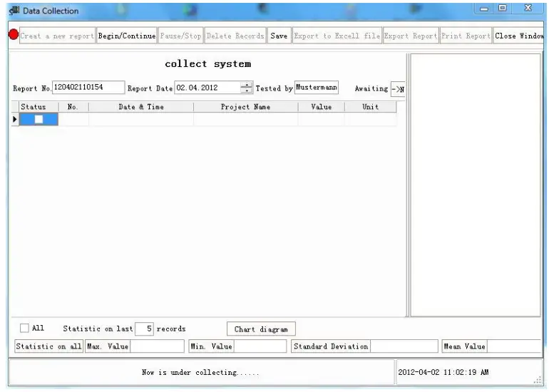Click the Export Report button
The height and width of the screenshot is (392, 549).
click(x=411, y=36)
